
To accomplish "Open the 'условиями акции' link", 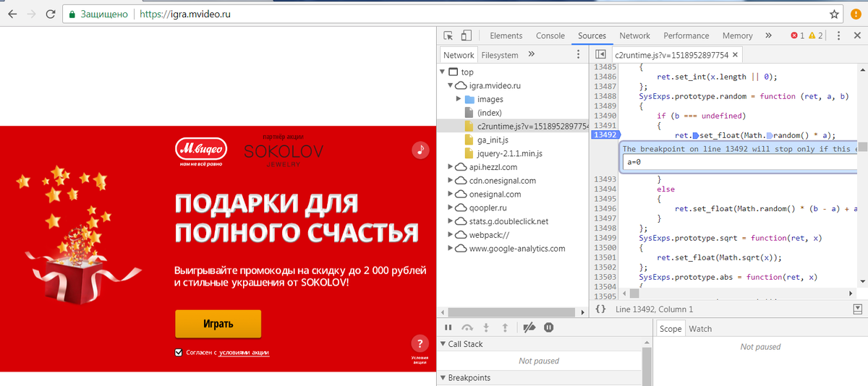I will pos(244,353).
